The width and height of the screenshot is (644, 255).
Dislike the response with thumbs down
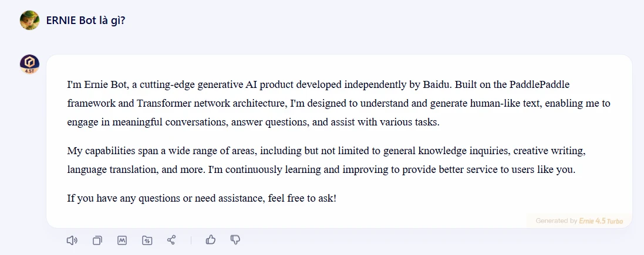tap(235, 240)
